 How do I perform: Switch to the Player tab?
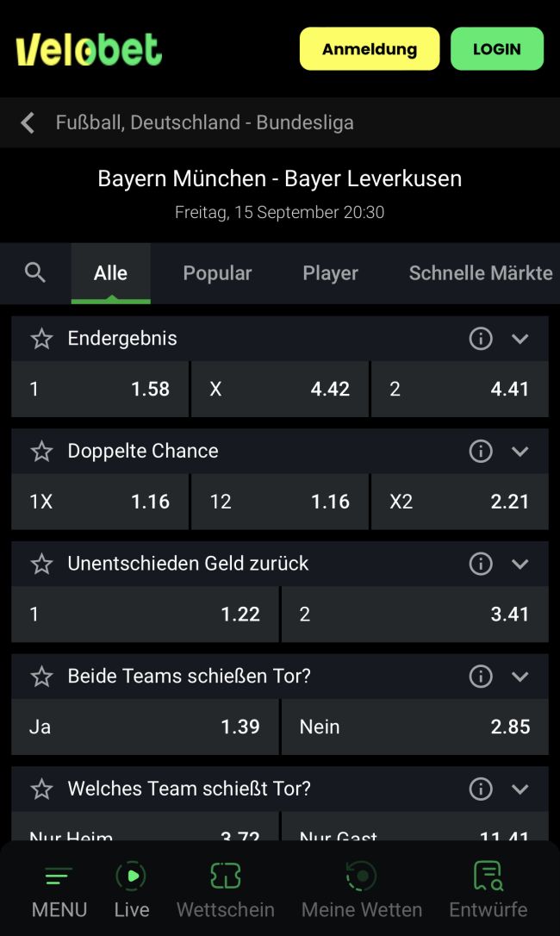click(x=330, y=273)
